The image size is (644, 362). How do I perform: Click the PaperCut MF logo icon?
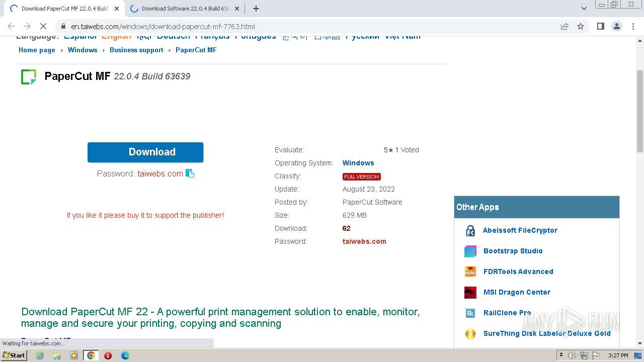tap(29, 77)
